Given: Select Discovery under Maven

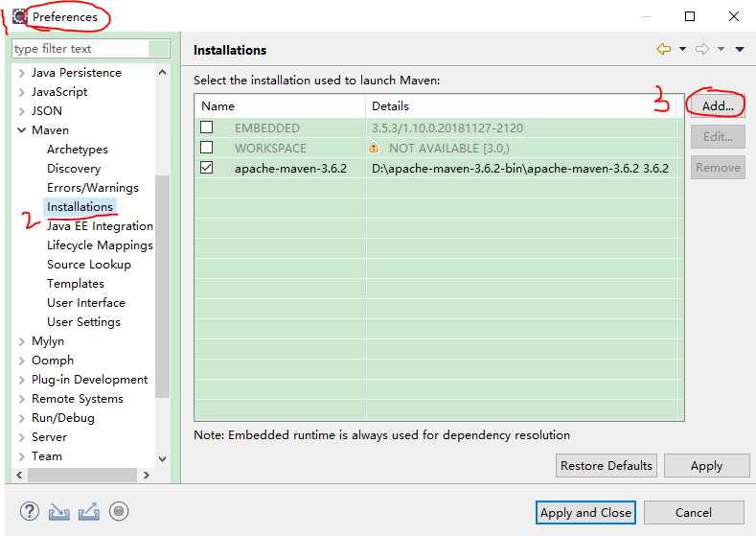Looking at the screenshot, I should (x=74, y=169).
